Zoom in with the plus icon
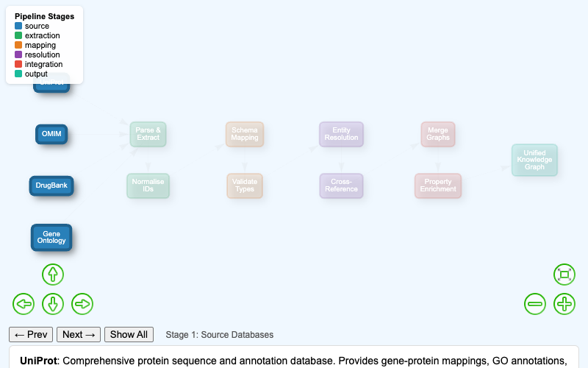 (564, 303)
